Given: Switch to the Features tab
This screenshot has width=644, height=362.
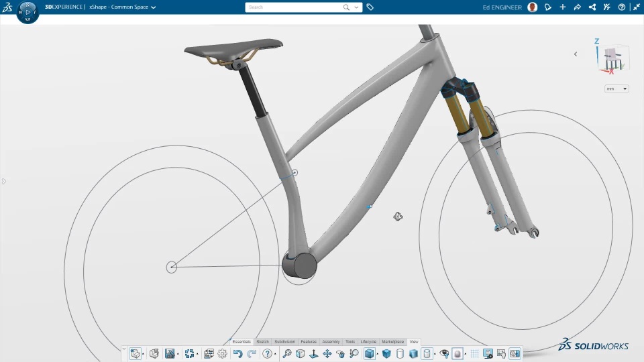Looking at the screenshot, I should pos(309,341).
